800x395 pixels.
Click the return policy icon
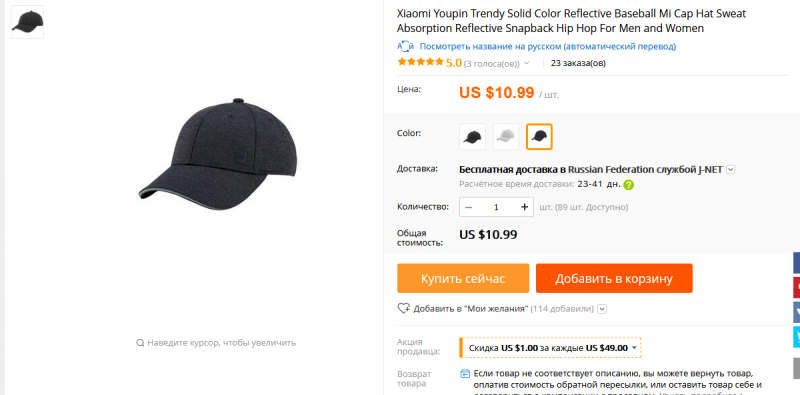click(x=465, y=374)
